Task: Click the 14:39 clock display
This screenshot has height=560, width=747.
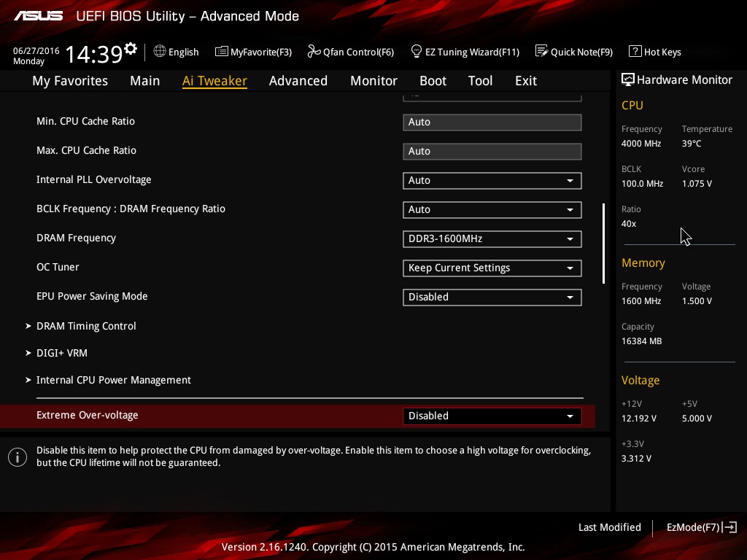Action: click(x=93, y=54)
